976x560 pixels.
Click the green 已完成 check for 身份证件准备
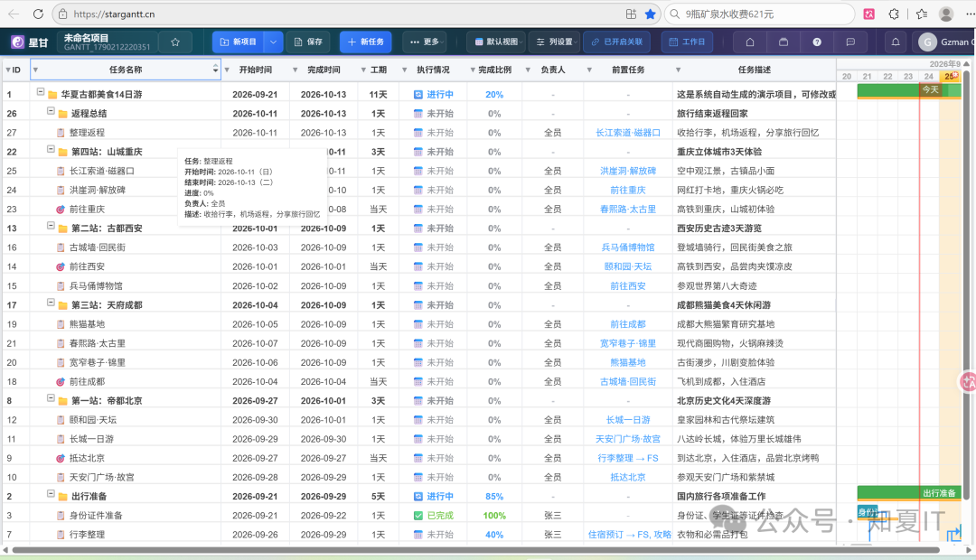(x=418, y=515)
